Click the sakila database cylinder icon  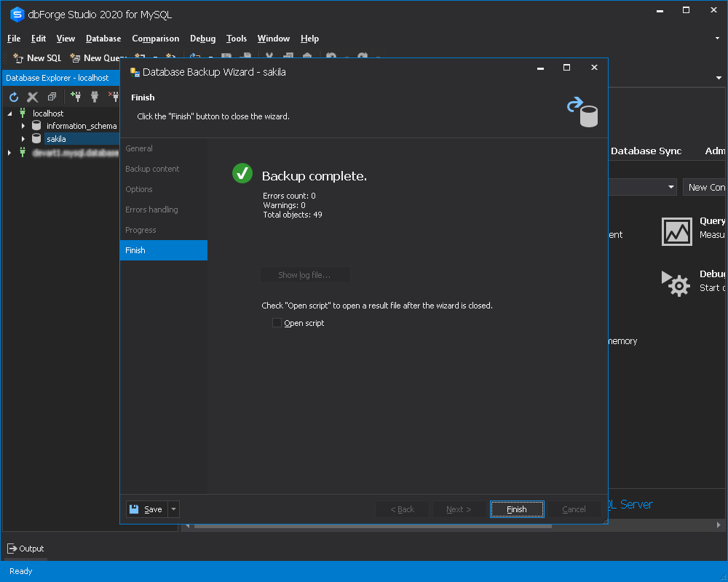coord(36,138)
